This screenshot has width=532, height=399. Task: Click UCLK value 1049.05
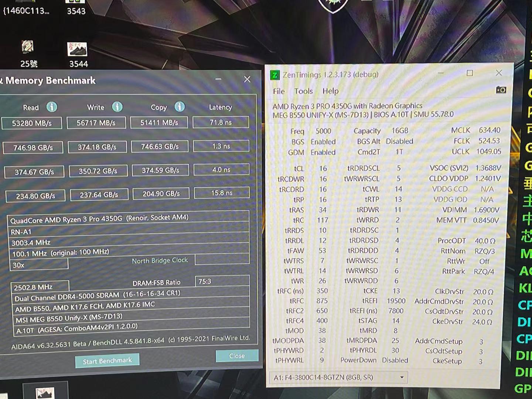(x=489, y=151)
